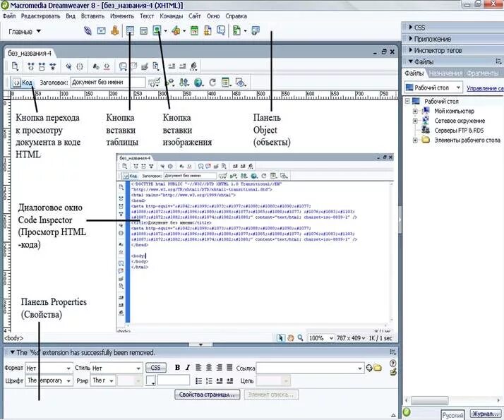Click the Insert Image icon
Image resolution: width=504 pixels, height=420 pixels.
coord(157,31)
